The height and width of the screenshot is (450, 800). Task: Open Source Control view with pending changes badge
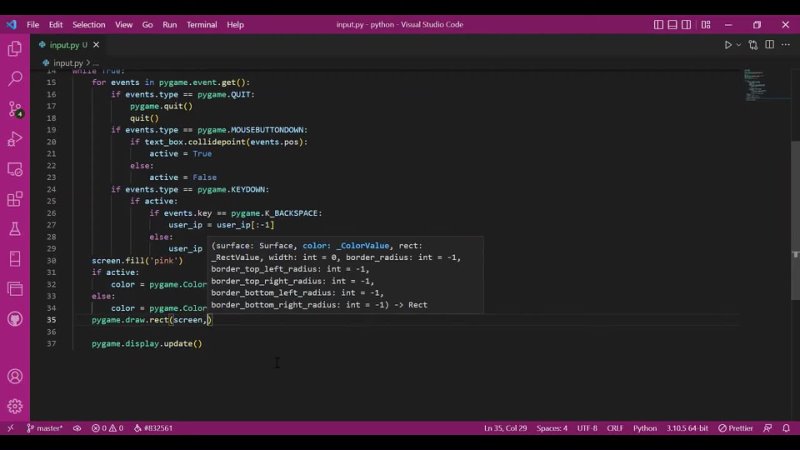click(x=15, y=109)
